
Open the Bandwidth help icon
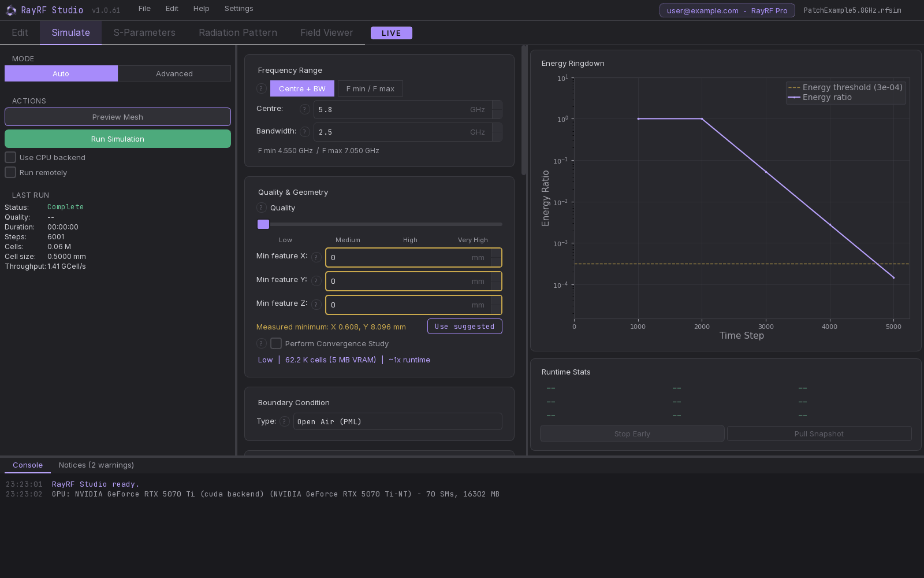[x=305, y=132]
